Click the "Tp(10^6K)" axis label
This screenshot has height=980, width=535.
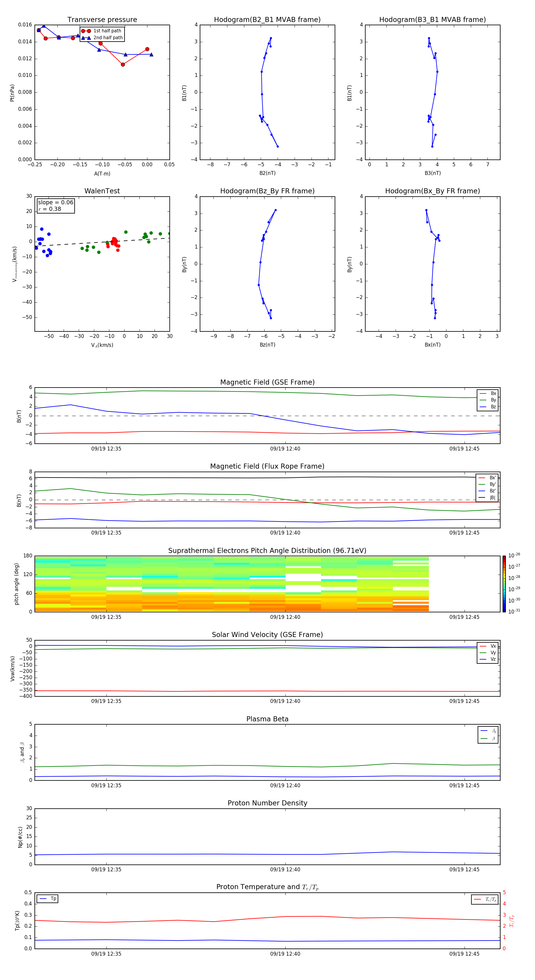(x=17, y=921)
